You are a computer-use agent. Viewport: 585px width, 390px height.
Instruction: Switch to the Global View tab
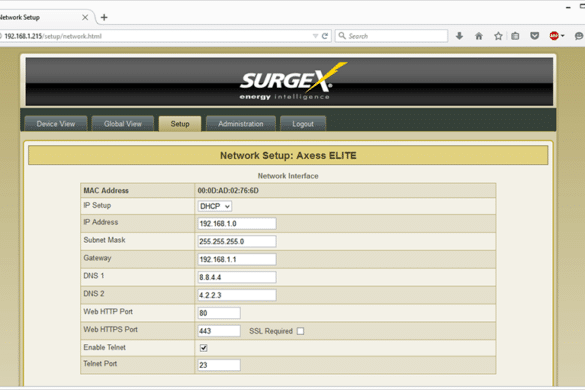click(123, 124)
